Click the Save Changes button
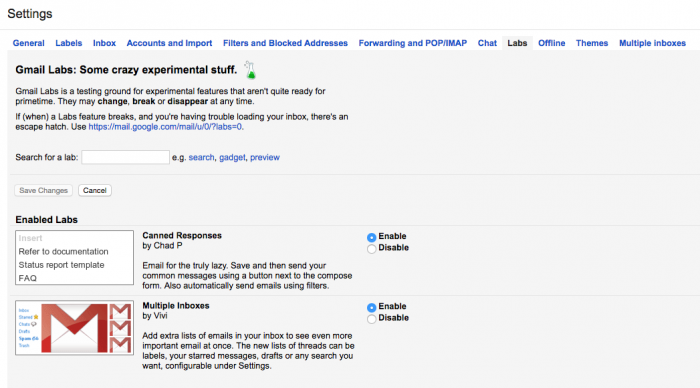Screen dimensions: 700x388 click(x=43, y=190)
